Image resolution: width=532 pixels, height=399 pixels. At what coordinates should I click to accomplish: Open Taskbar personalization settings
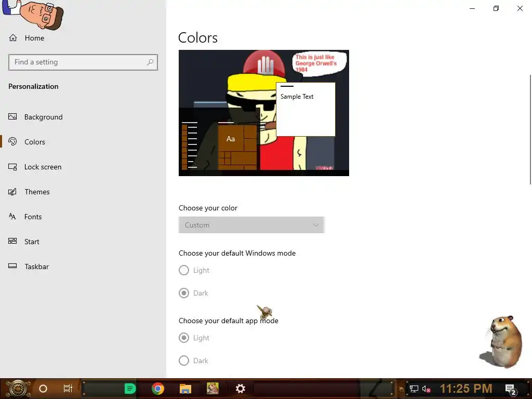tap(37, 267)
